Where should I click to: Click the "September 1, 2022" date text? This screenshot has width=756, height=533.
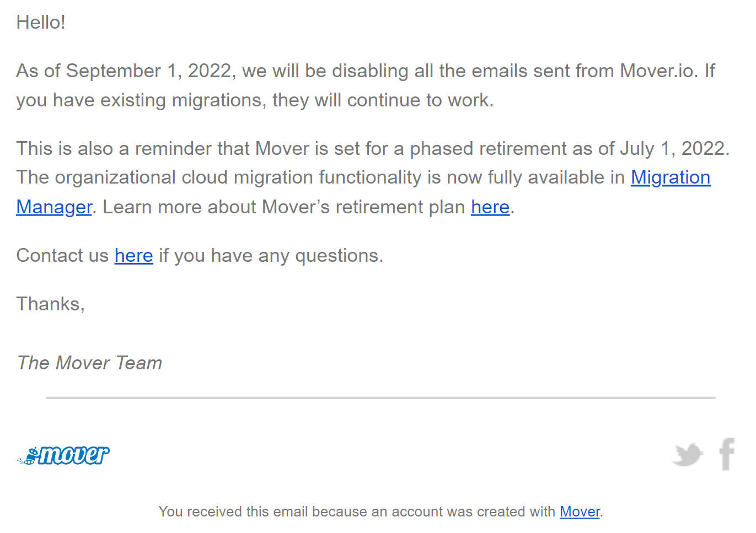coord(151,71)
